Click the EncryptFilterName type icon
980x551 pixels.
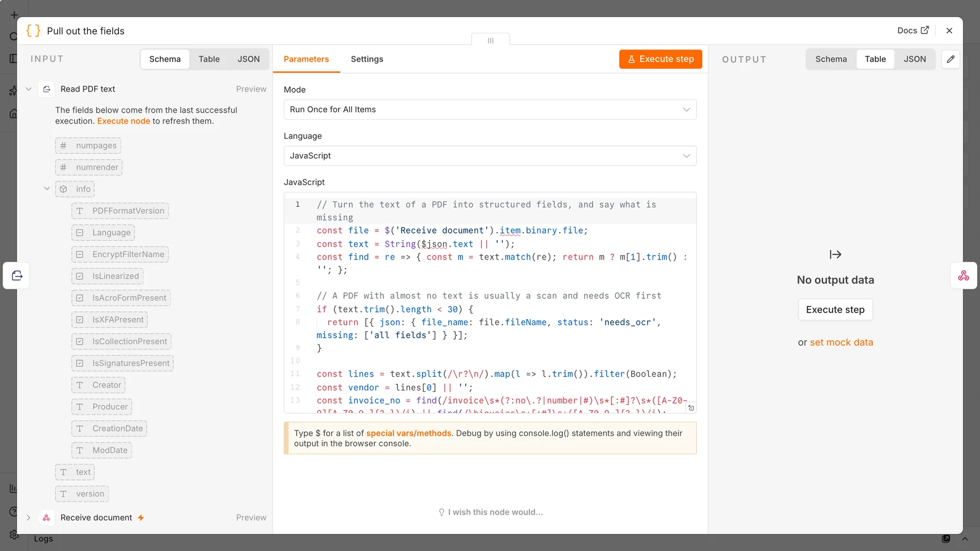(80, 254)
